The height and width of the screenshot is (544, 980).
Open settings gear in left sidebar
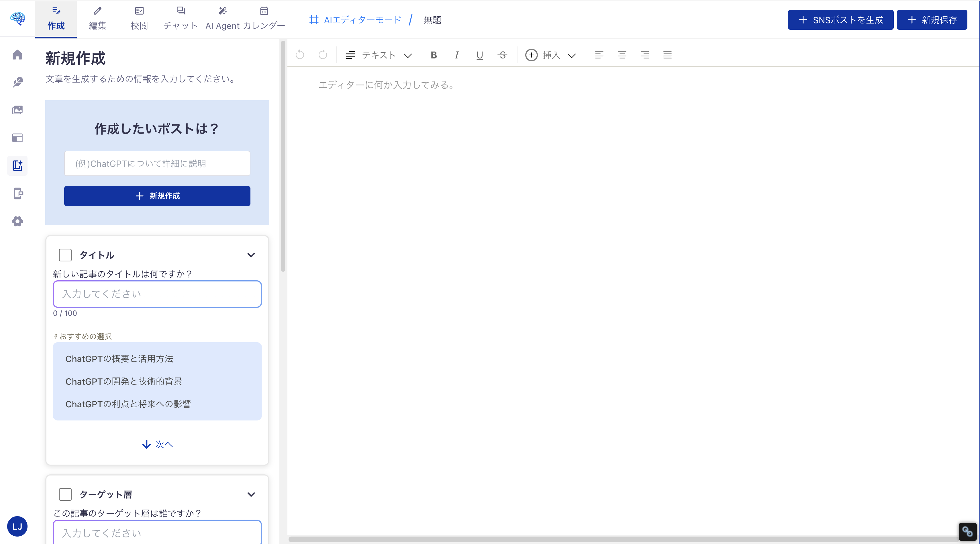[x=17, y=221]
